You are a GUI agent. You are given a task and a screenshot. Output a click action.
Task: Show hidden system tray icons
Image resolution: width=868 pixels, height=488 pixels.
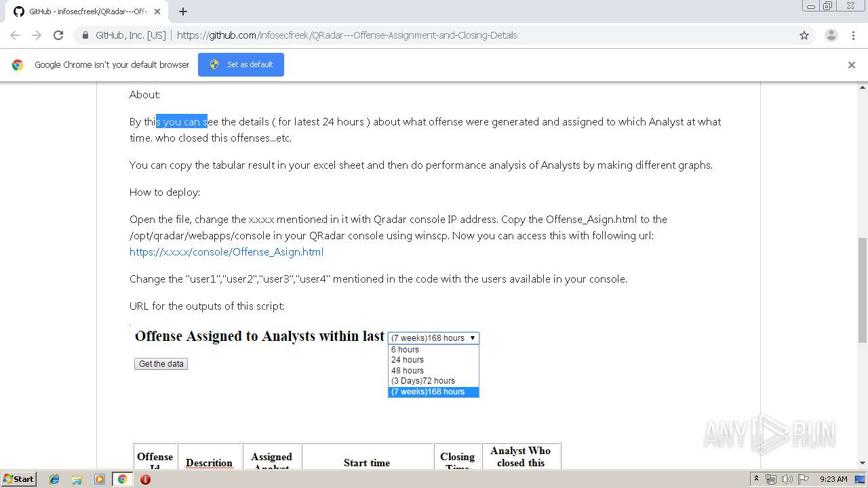(x=756, y=479)
